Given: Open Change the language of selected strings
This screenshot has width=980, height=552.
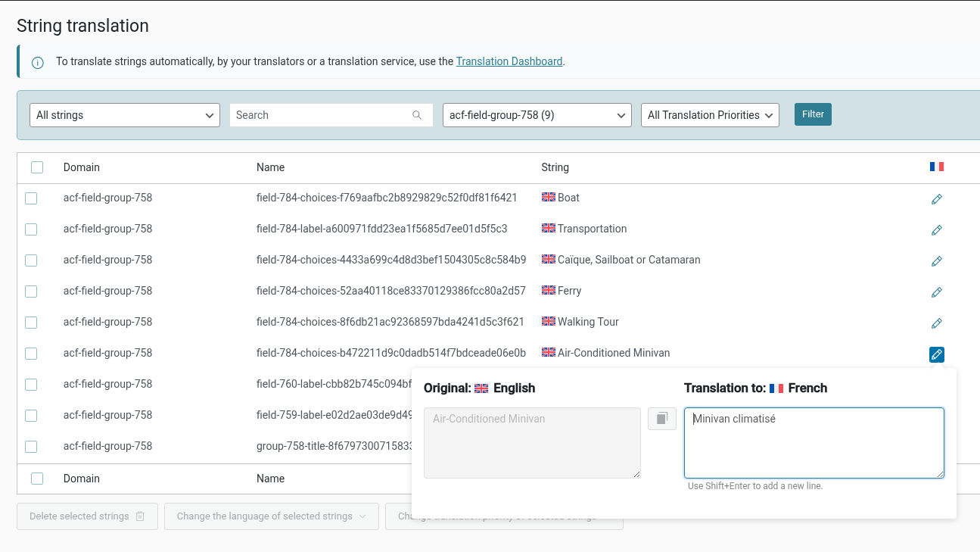Looking at the screenshot, I should click(x=271, y=516).
